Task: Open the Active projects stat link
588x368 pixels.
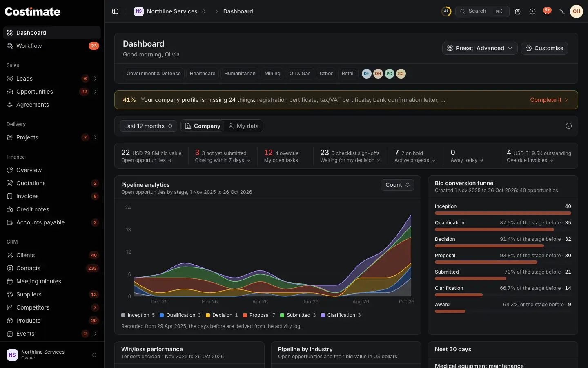Action: [x=415, y=160]
